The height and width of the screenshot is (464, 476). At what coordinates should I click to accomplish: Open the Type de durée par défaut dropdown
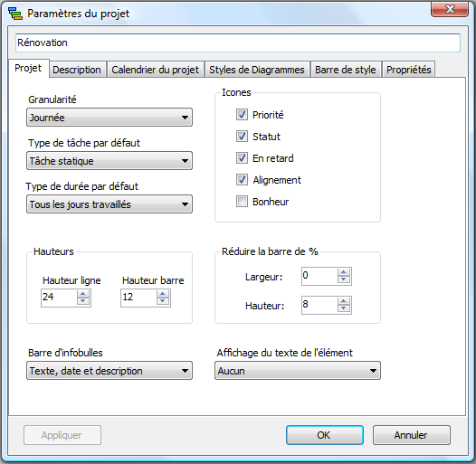(x=109, y=204)
